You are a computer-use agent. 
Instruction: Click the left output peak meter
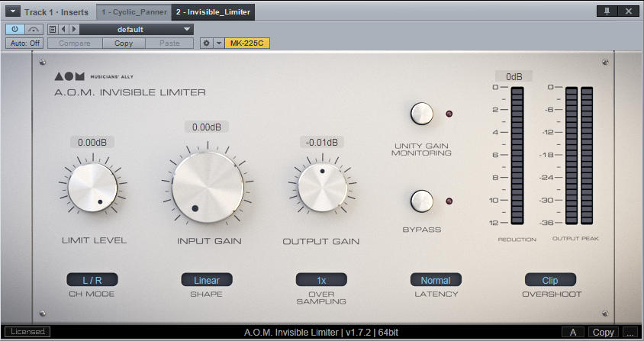(572, 156)
